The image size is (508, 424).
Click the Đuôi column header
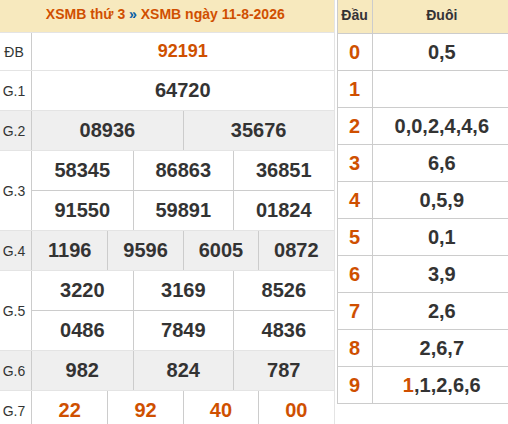point(441,15)
